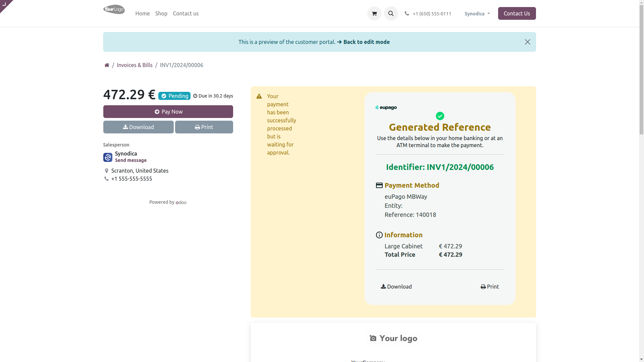Click breadcrumb text INV1/2024/00006
644x362 pixels.
(181, 65)
